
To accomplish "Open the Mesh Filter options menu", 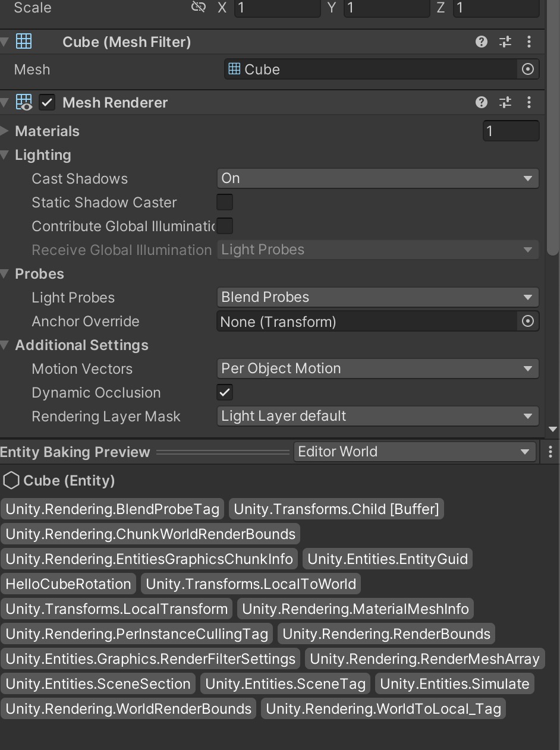I will (x=529, y=42).
